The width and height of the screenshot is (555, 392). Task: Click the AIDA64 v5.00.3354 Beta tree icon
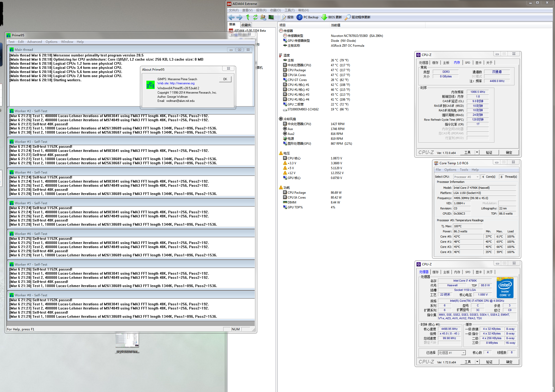tap(231, 30)
